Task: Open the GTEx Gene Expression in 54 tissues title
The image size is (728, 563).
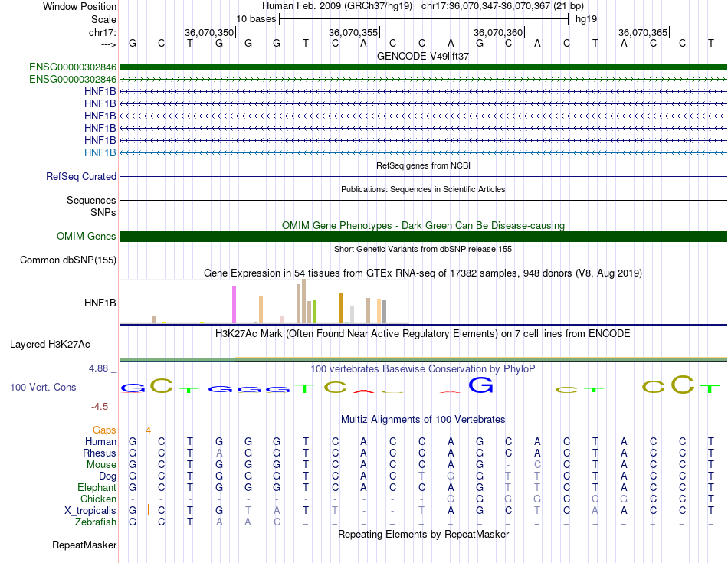Action: 423,273
